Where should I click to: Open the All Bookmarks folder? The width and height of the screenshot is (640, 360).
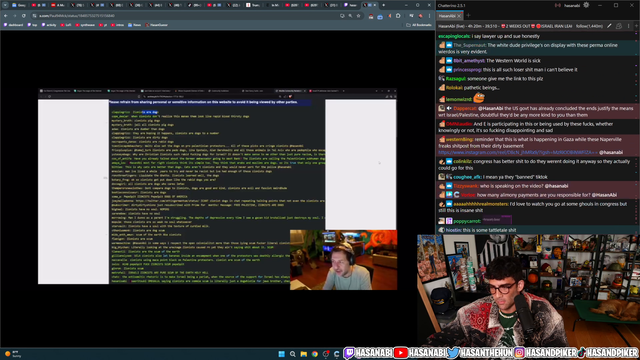click(x=419, y=25)
